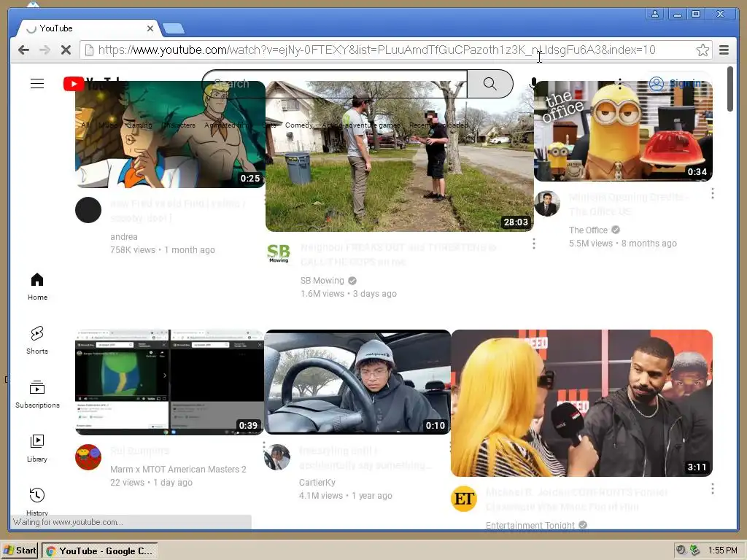Open Subscriptions in sidebar
Viewport: 747px width, 560px height.
[37, 394]
